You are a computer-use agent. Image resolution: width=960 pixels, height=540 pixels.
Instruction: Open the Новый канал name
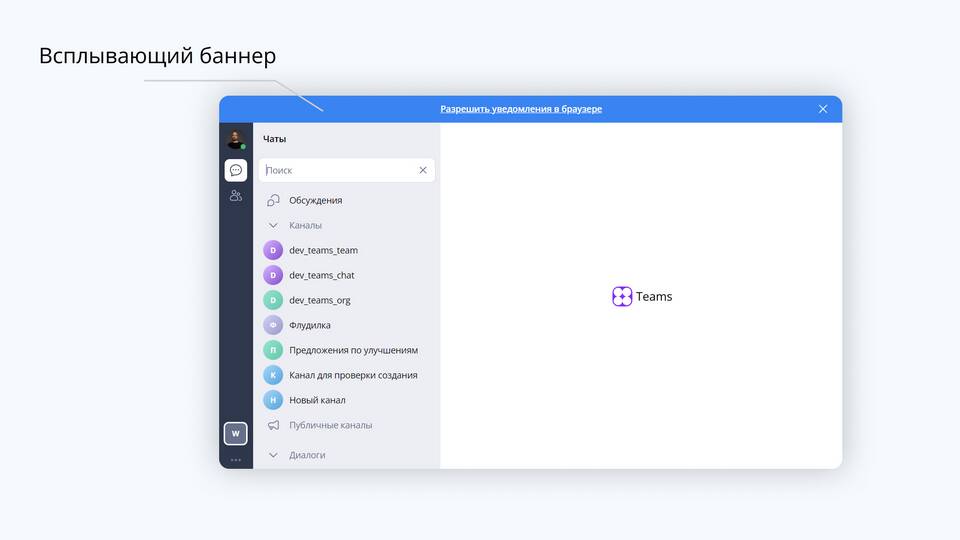click(x=317, y=400)
